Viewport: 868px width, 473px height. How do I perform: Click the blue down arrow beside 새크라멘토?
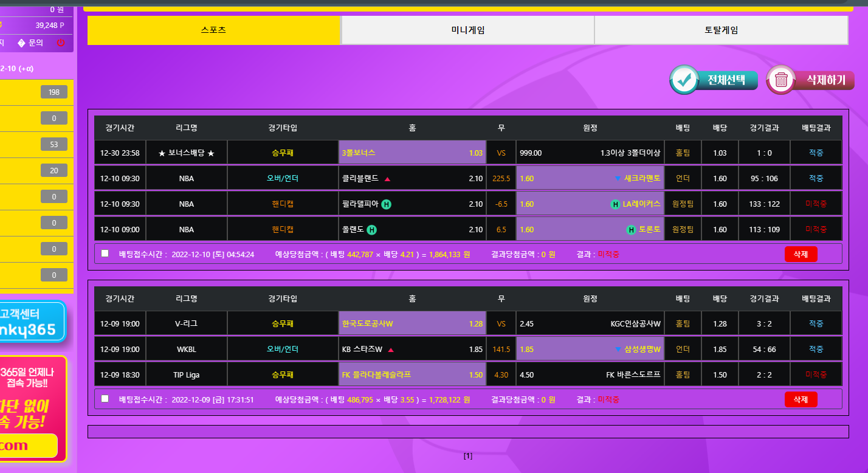618,179
